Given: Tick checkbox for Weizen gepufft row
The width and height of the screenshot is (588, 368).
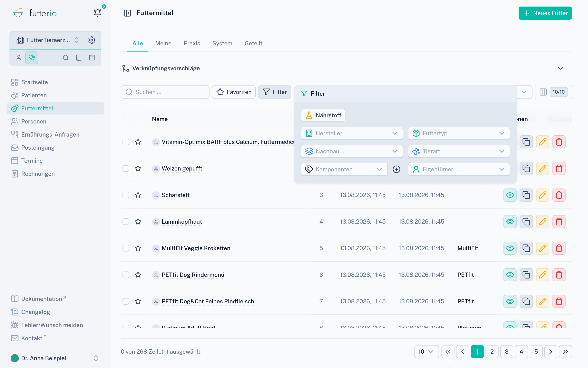Looking at the screenshot, I should click(x=126, y=168).
